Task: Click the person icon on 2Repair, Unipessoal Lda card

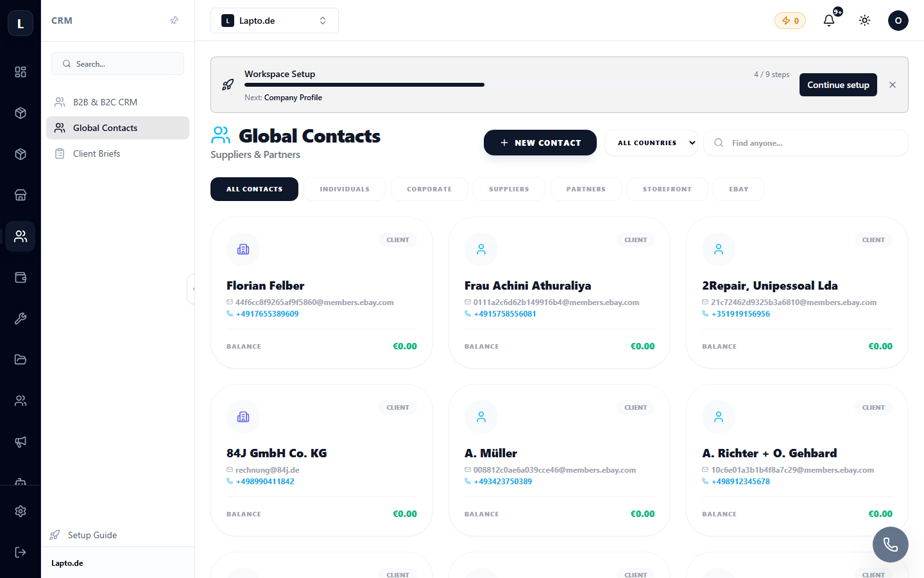Action: click(x=719, y=249)
